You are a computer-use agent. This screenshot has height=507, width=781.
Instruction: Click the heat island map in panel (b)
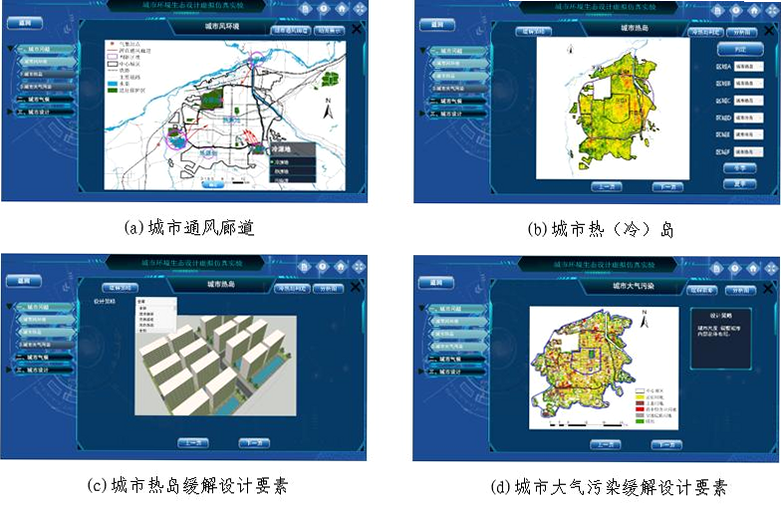pos(613,109)
